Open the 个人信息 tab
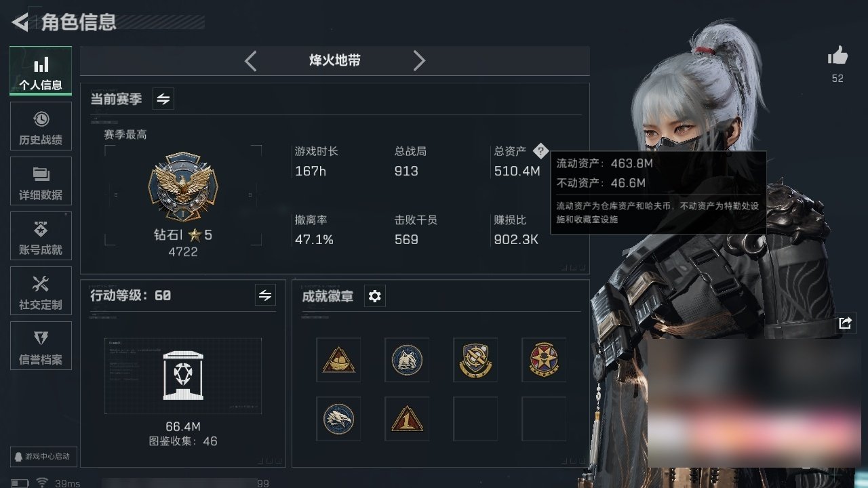 (x=41, y=70)
